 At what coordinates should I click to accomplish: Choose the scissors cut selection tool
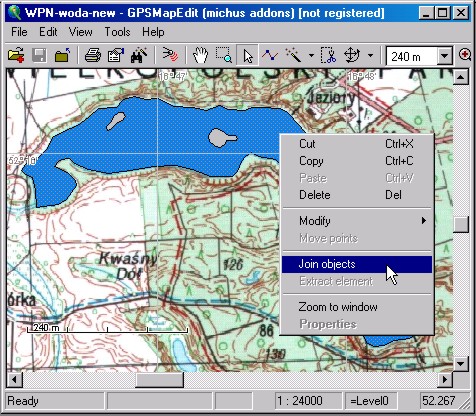coord(328,55)
